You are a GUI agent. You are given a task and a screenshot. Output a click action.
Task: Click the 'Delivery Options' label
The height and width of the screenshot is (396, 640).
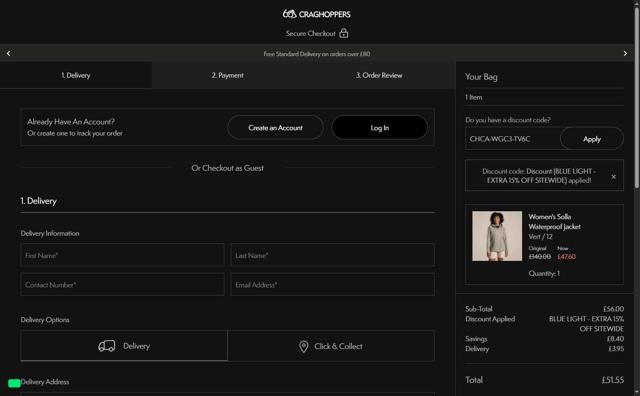point(45,320)
